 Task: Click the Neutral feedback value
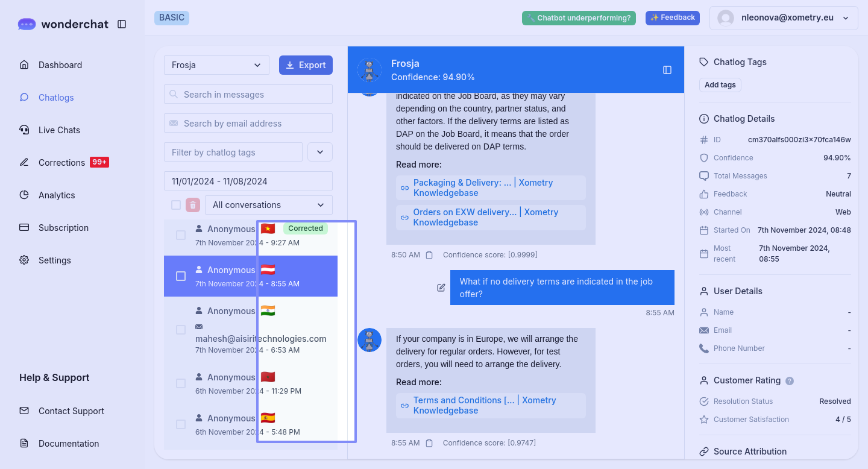point(838,194)
